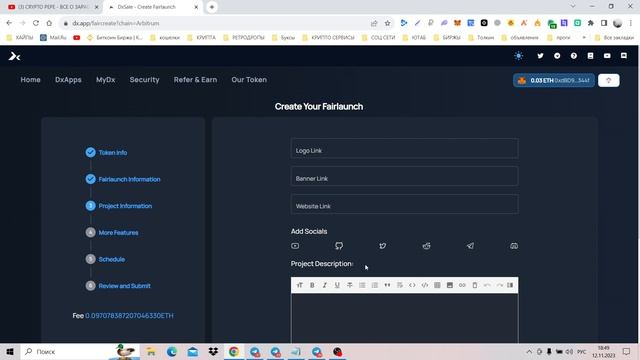The image size is (640, 360).
Task: Click the Поиск taskbar search box
Action: tap(80, 351)
